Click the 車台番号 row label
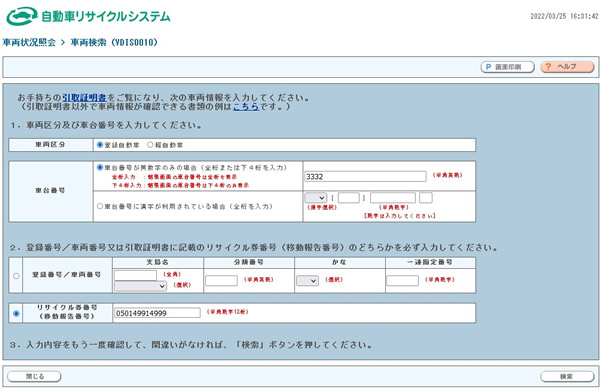Viewport: 600px width, 392px height. [x=51, y=191]
